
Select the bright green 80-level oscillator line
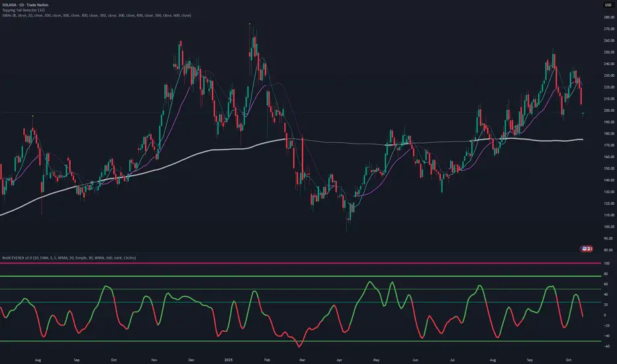(298, 276)
